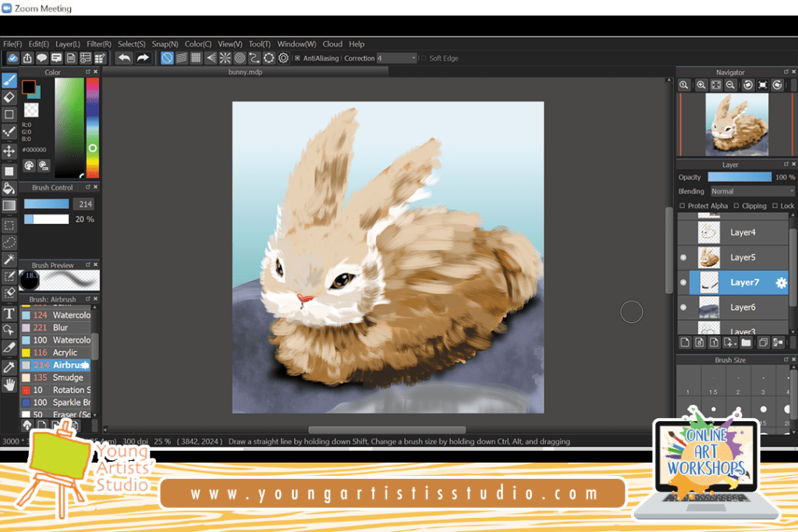The height and width of the screenshot is (532, 798).
Task: Enable the Protect Alpha checkbox
Action: click(683, 206)
